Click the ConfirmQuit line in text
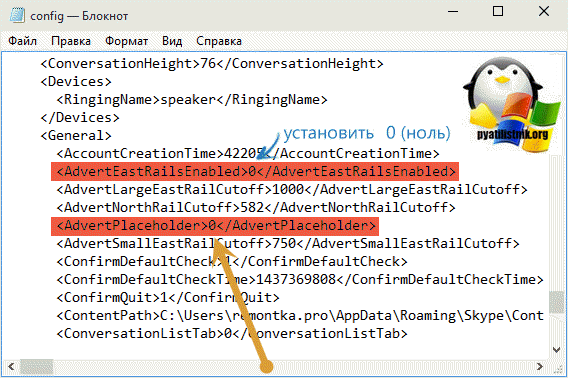Image resolution: width=568 pixels, height=378 pixels. click(x=168, y=298)
